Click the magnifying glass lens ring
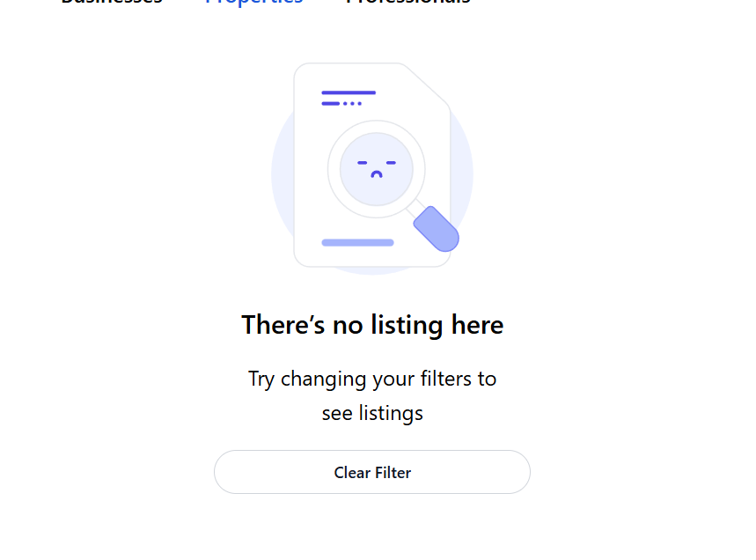This screenshot has height=560, width=756. [333, 168]
